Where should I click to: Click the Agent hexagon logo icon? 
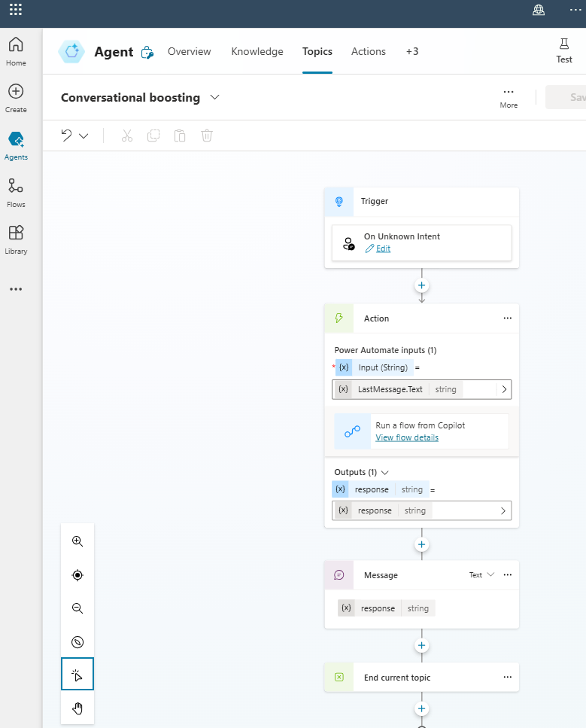coord(71,51)
